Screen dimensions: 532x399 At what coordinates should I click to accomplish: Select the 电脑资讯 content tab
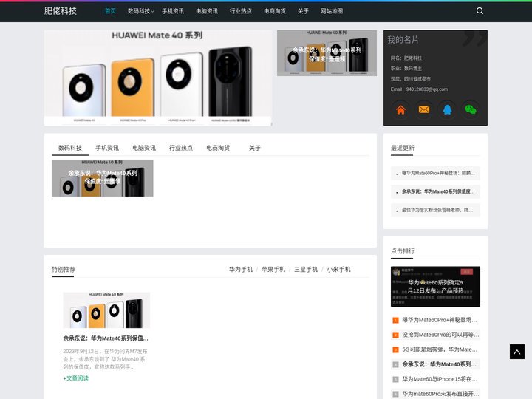[144, 148]
